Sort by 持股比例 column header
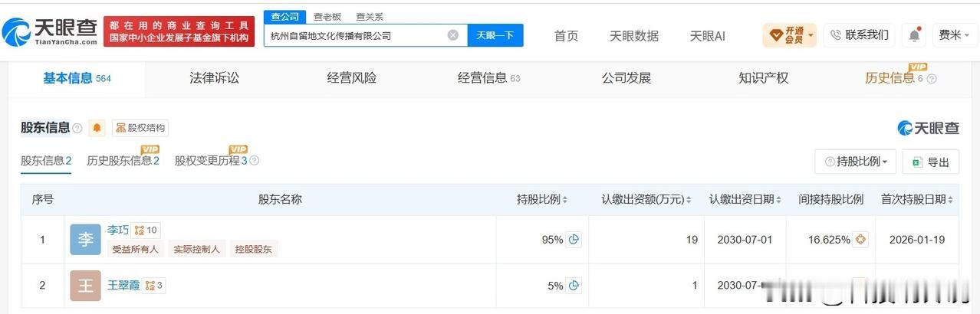Screen dimensions: 980x314 pos(542,199)
